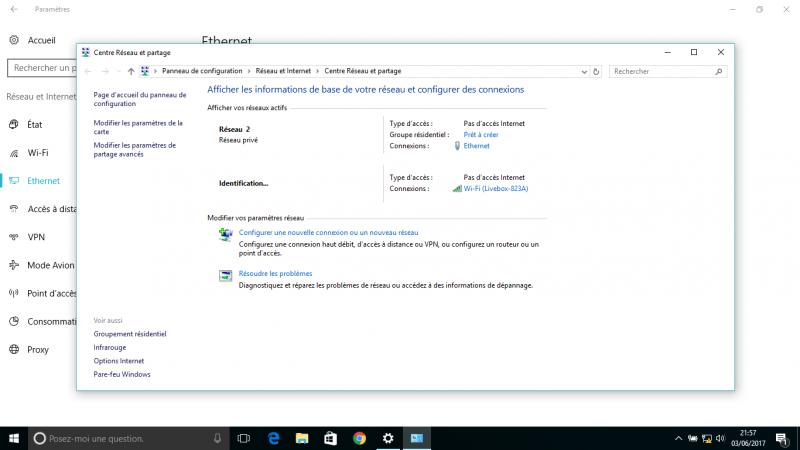Open Options Internet link
Viewport: 800px width, 450px height.
(118, 361)
